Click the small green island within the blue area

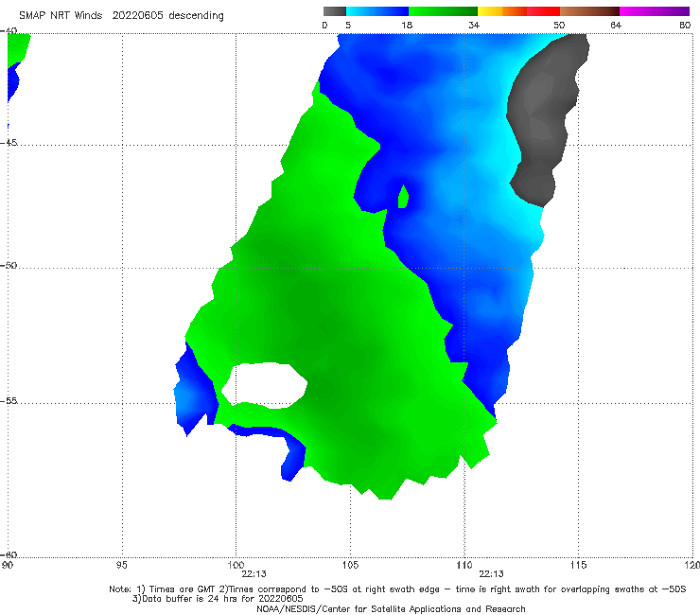tap(403, 197)
